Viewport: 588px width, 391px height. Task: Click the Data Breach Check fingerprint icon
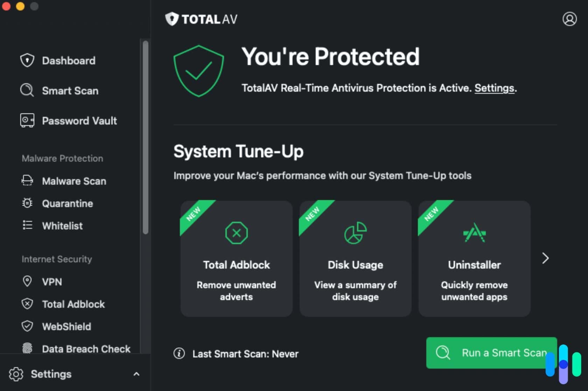tap(27, 349)
